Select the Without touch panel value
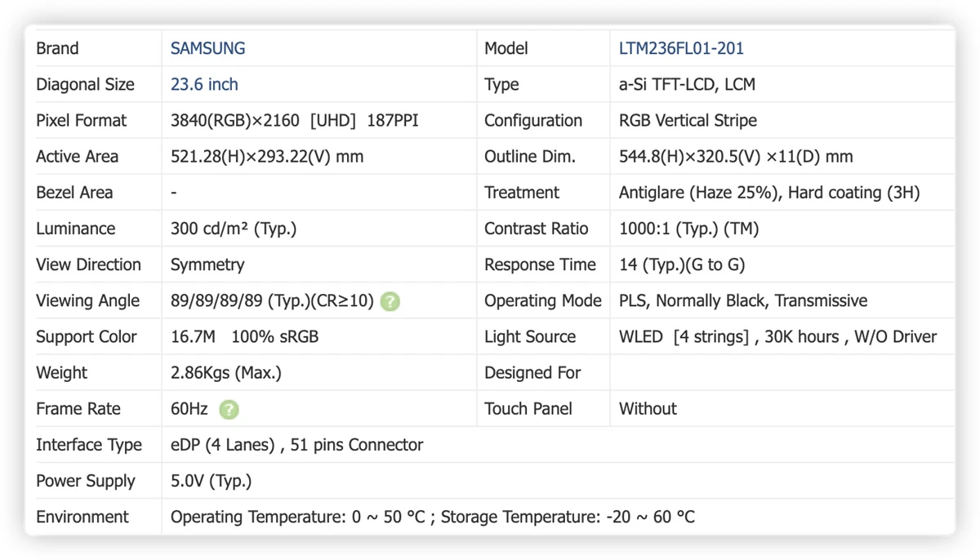The height and width of the screenshot is (560, 980). 648,408
